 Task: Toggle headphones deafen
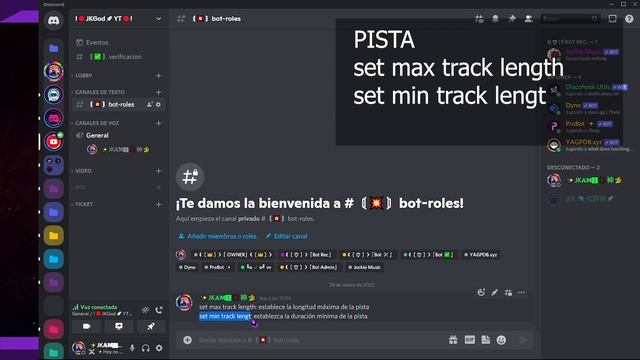click(x=146, y=348)
